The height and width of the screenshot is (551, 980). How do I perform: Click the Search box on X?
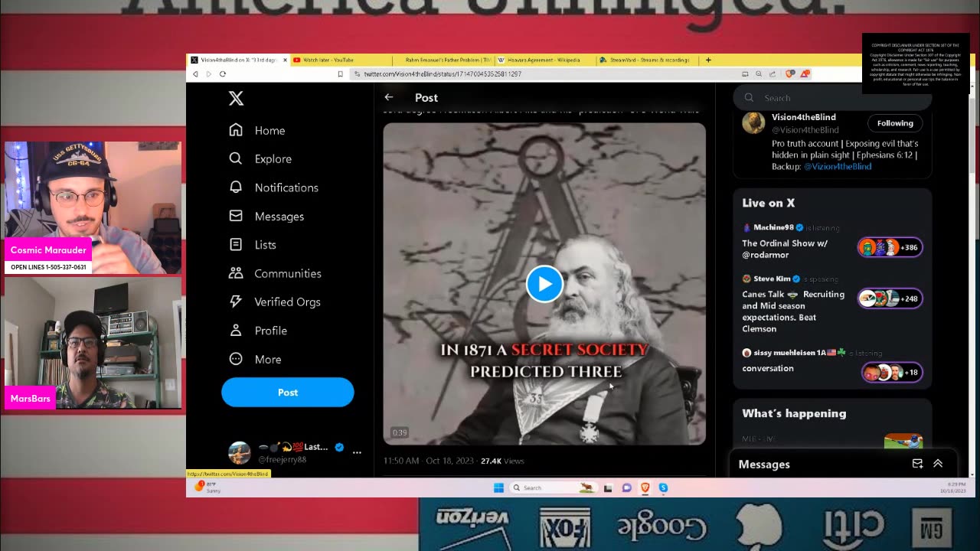pos(832,97)
